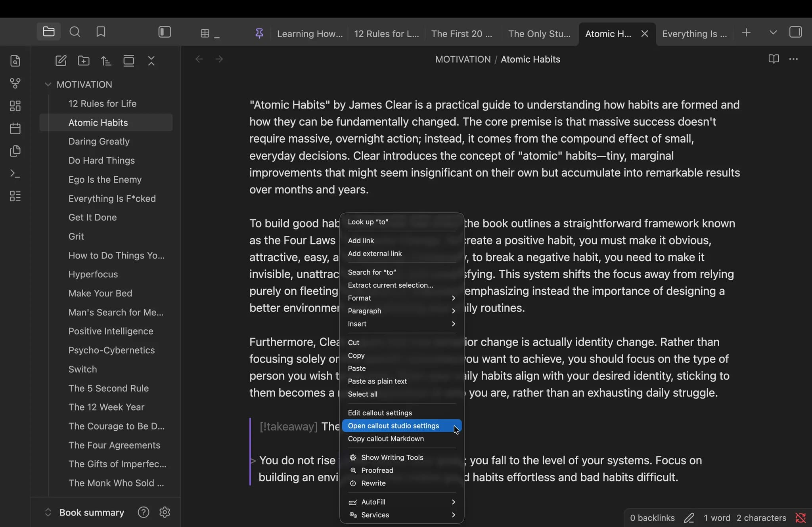
Task: Click the bottom list-style ribbon icon
Action: 15,196
